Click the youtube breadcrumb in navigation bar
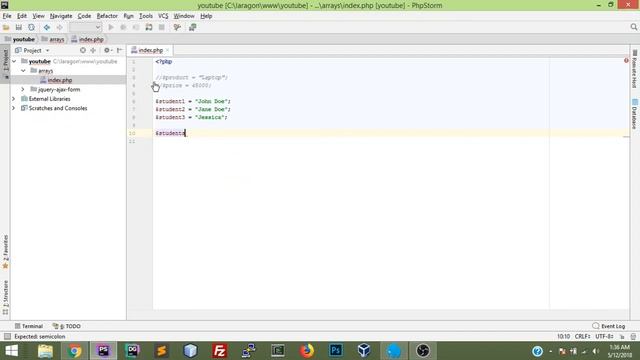Image resolution: width=640 pixels, height=360 pixels. coord(20,39)
